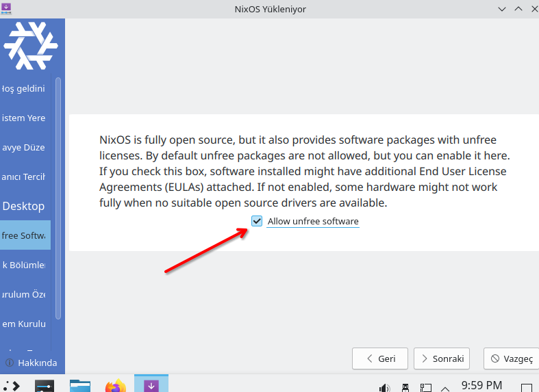Select the Desktop step in sidebar
The image size is (539, 392).
pos(24,206)
